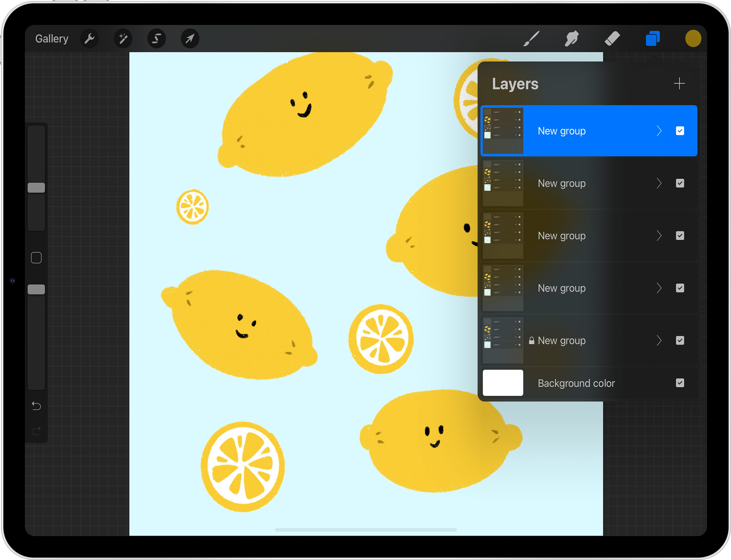This screenshot has width=731, height=560.
Task: Toggle visibility of Background color layer
Action: [680, 383]
